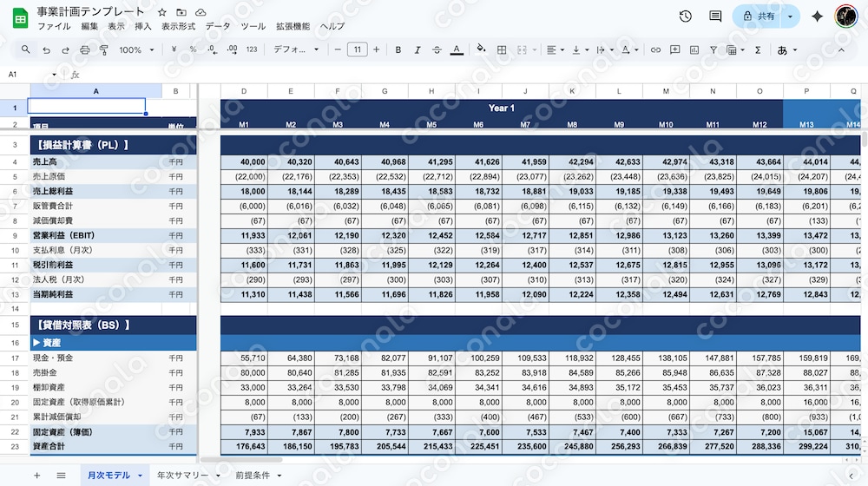Viewport: 868px width, 486px height.
Task: Decrease the font size
Action: point(338,49)
